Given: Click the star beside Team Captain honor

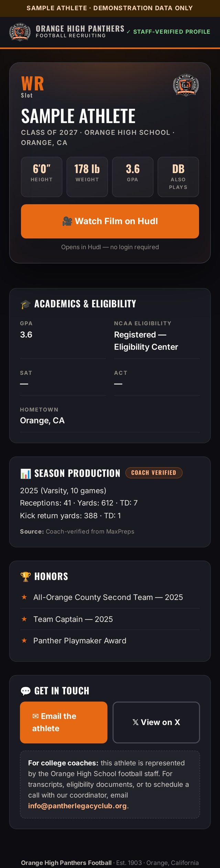Looking at the screenshot, I should pos(24,619).
